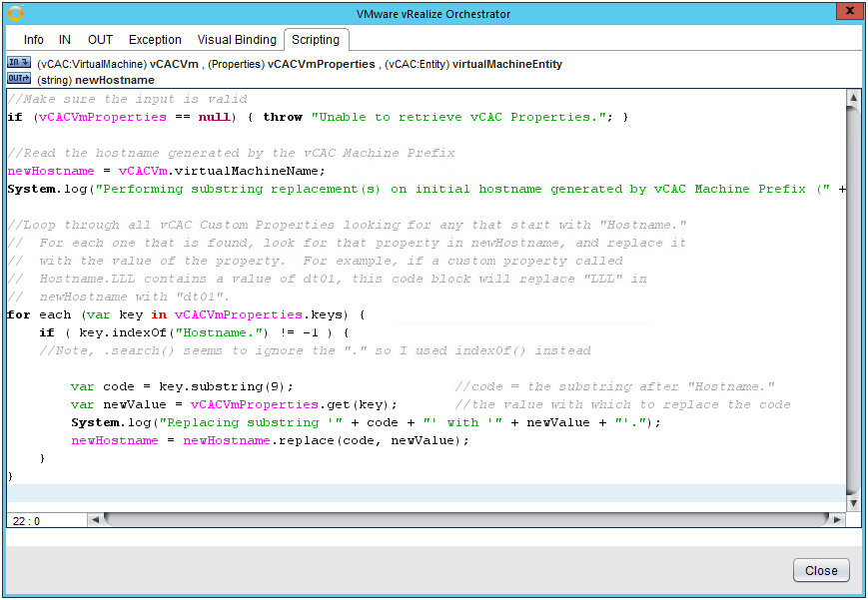Image resolution: width=868 pixels, height=600 pixels.
Task: Click the horizontal scrollbar right arrow
Action: (x=837, y=520)
